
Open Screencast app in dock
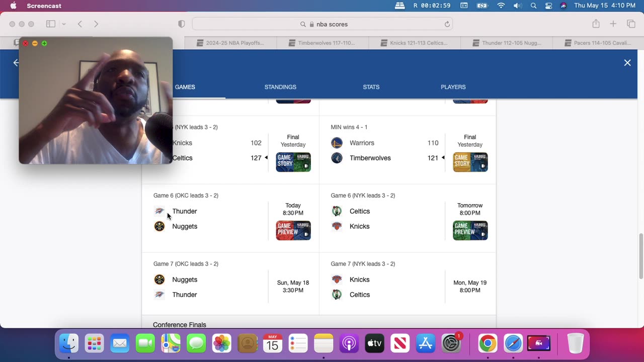click(x=538, y=344)
